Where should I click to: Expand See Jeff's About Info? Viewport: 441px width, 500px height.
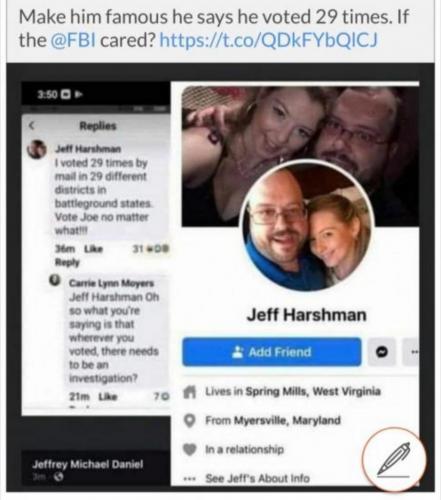tap(257, 478)
